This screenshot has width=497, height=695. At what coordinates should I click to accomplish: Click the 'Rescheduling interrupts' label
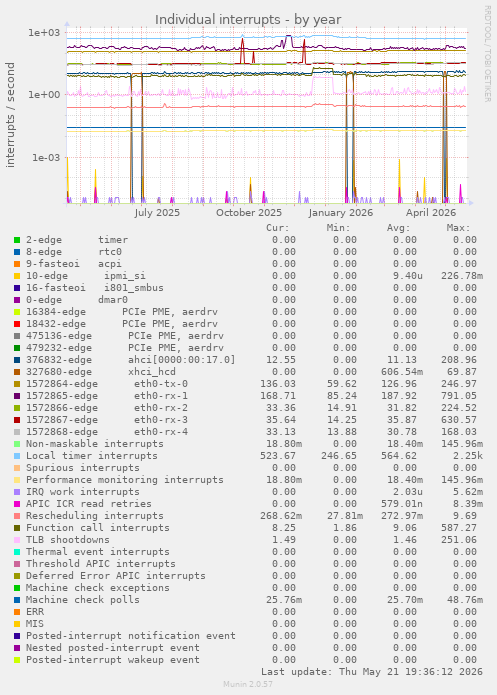point(95,515)
